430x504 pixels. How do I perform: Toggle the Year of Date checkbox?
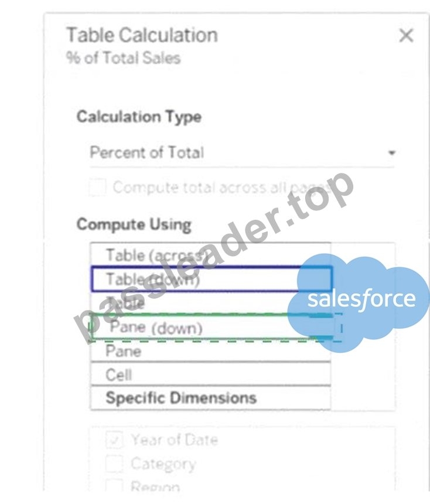(114, 440)
